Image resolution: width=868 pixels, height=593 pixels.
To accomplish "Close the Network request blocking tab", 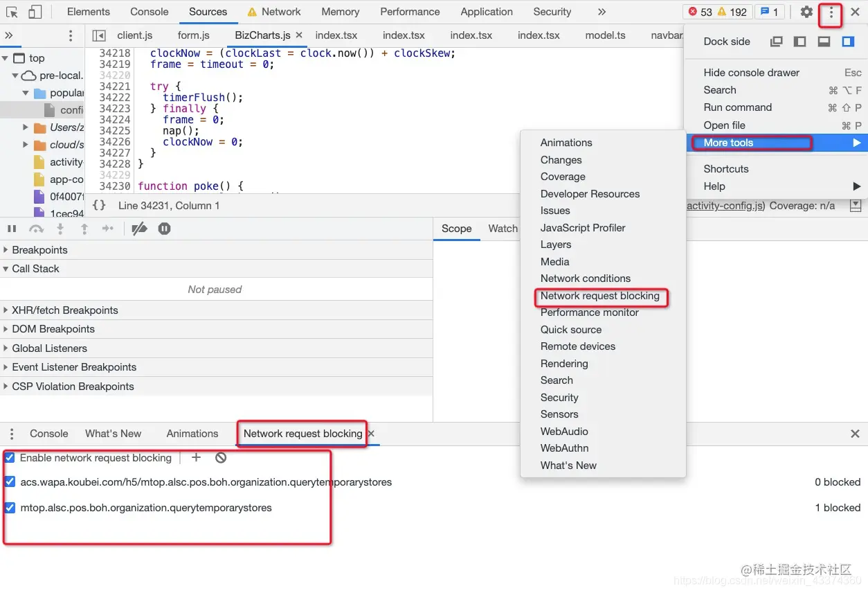I will 371,433.
